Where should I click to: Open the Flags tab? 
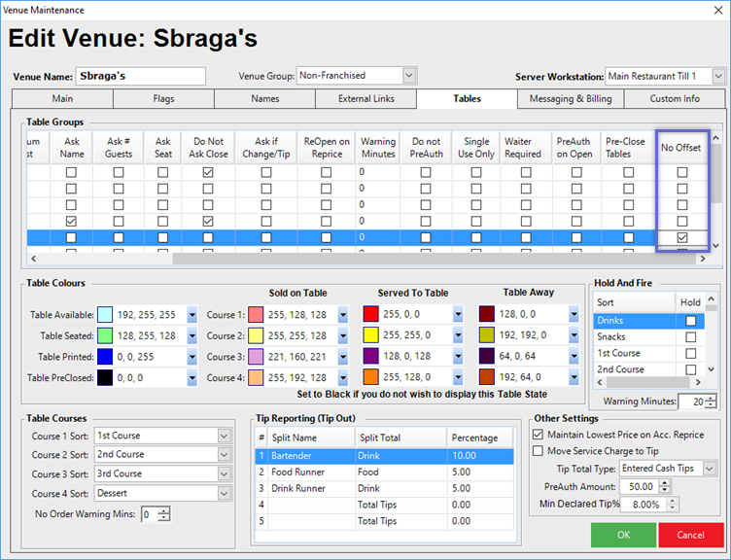coord(163,99)
